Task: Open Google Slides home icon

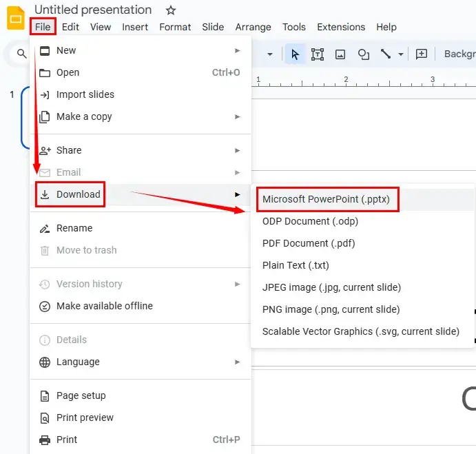Action: coord(15,19)
